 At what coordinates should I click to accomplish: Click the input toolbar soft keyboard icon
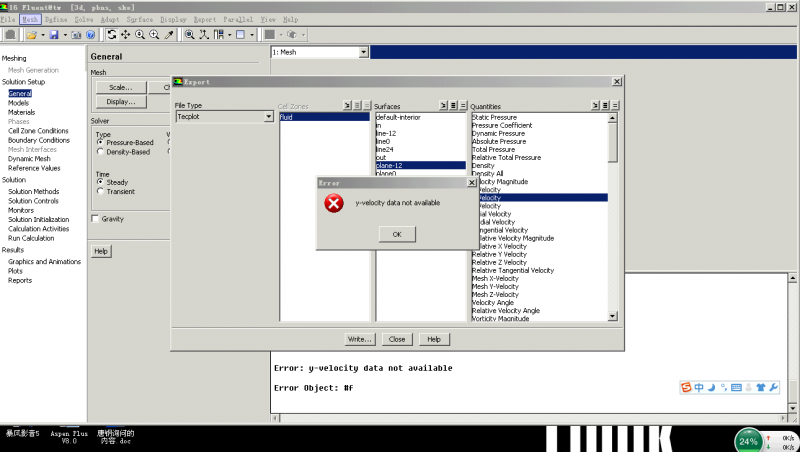pos(736,388)
